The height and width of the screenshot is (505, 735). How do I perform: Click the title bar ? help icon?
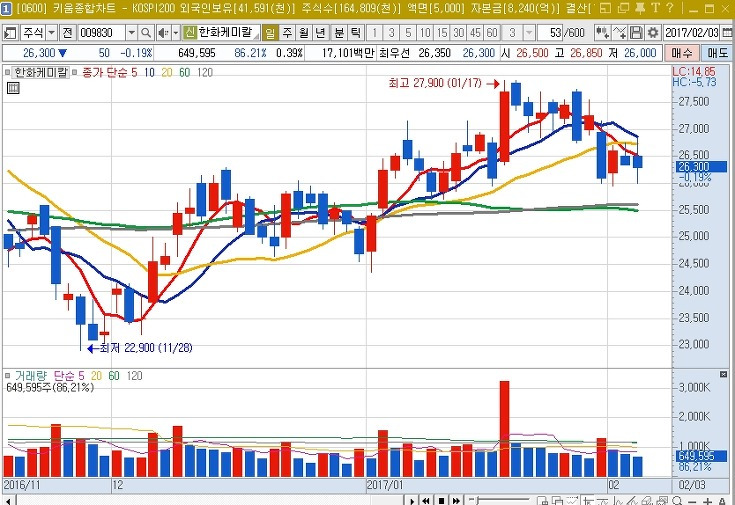(x=670, y=8)
